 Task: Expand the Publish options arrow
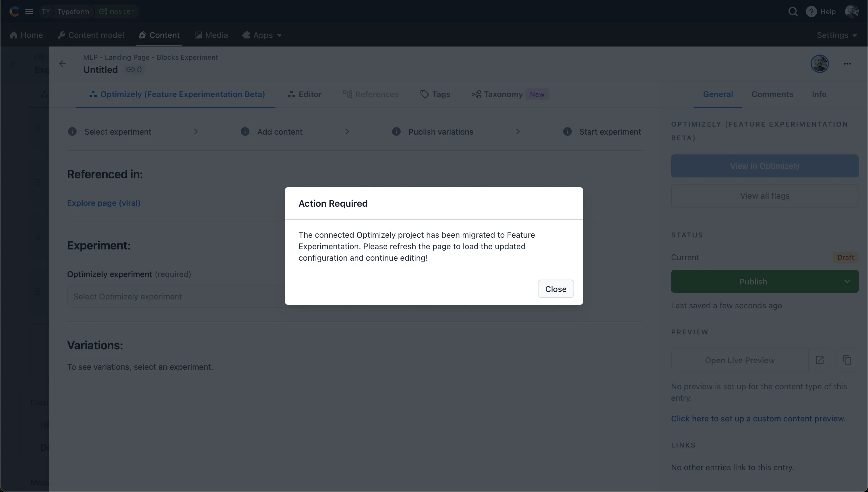click(847, 282)
